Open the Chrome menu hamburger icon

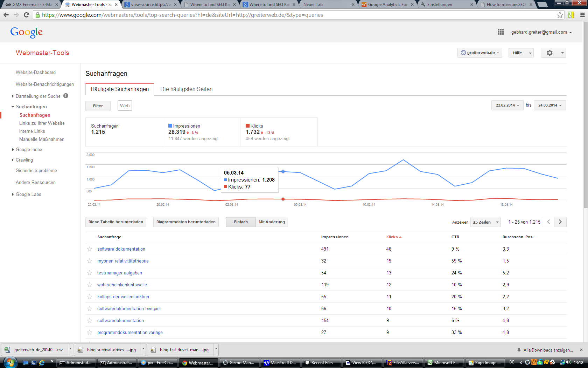[582, 15]
